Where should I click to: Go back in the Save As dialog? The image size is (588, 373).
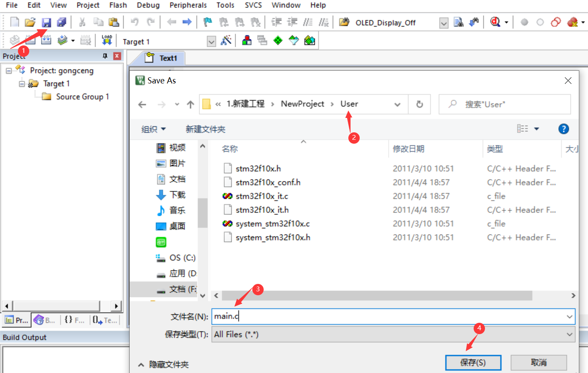click(x=142, y=104)
